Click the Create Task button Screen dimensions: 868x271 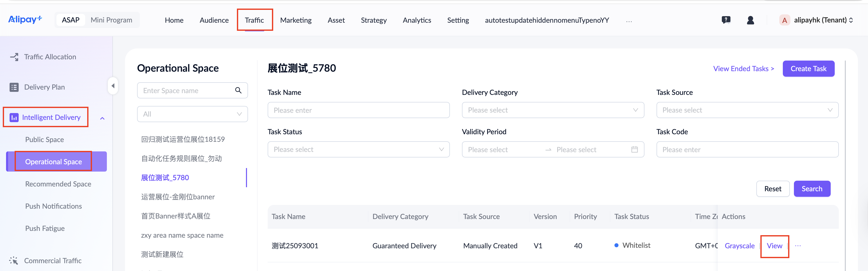point(808,69)
